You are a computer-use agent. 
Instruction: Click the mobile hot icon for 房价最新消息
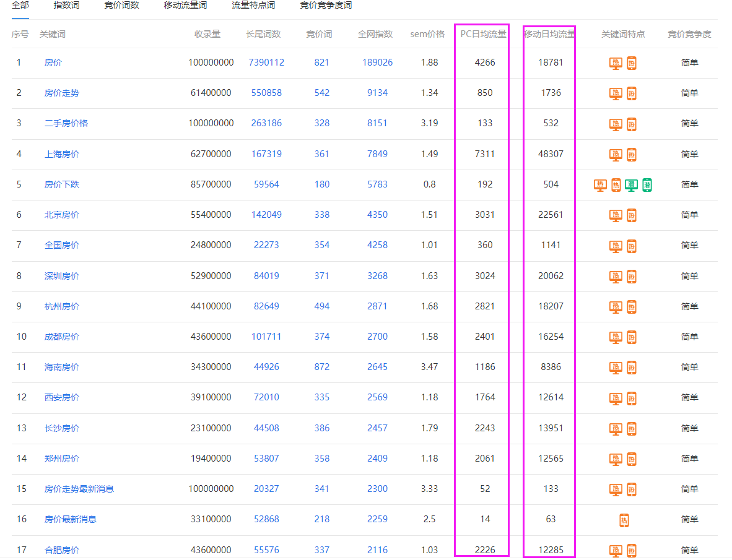pos(624,520)
